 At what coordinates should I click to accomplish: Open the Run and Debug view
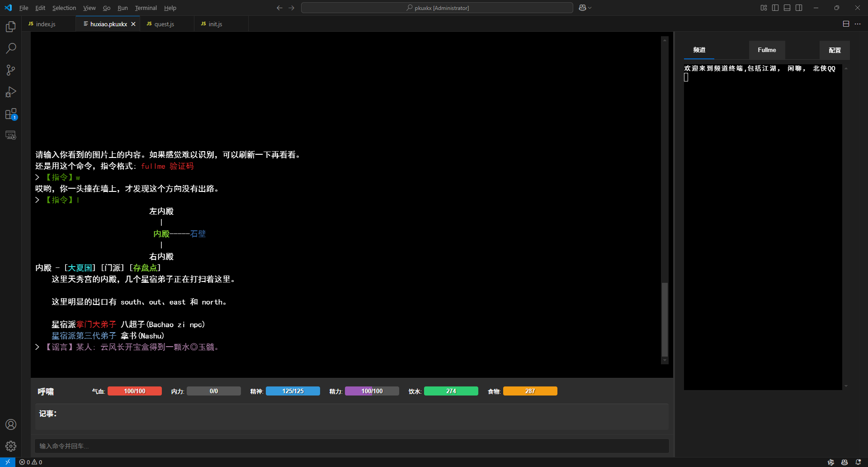[11, 91]
